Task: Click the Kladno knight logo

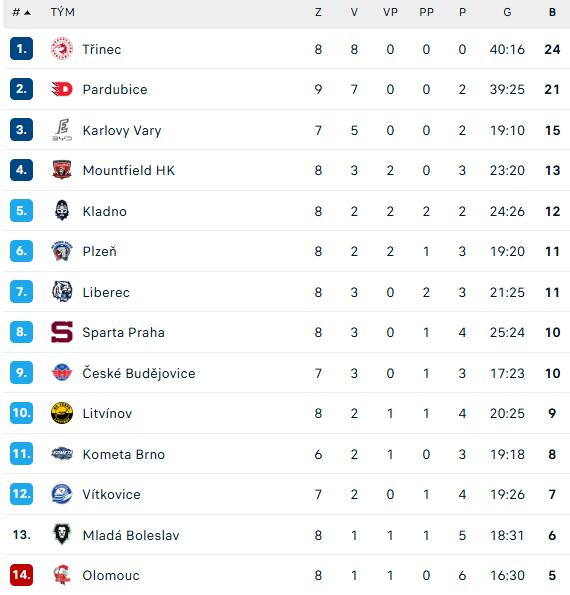Action: 61,211
